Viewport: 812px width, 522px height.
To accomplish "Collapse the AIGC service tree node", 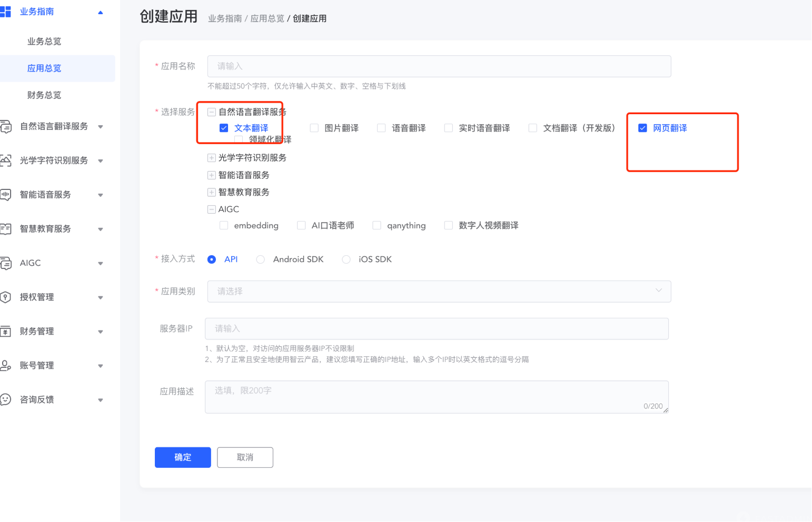I will point(212,209).
